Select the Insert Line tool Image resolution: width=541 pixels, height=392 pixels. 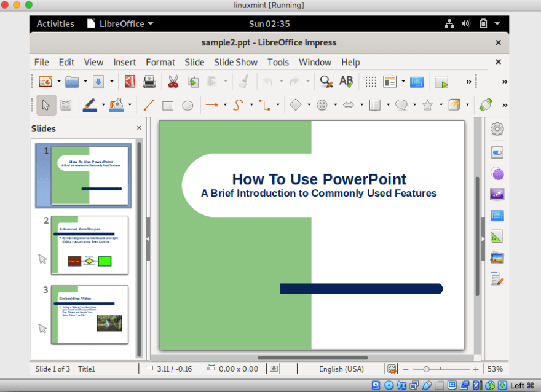click(149, 105)
